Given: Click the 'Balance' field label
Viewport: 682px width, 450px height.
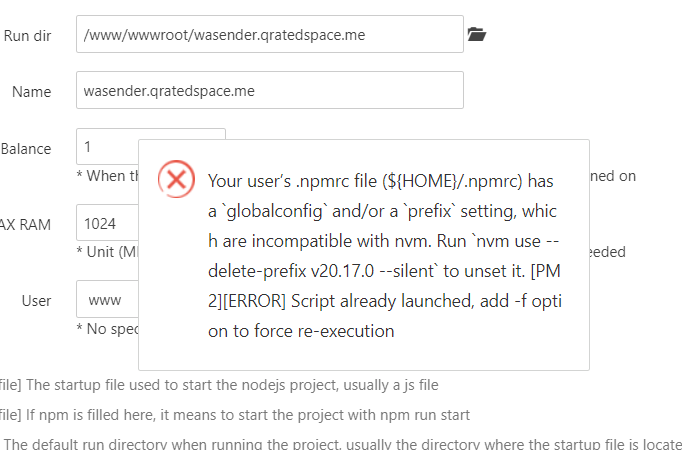Looking at the screenshot, I should (x=26, y=149).
